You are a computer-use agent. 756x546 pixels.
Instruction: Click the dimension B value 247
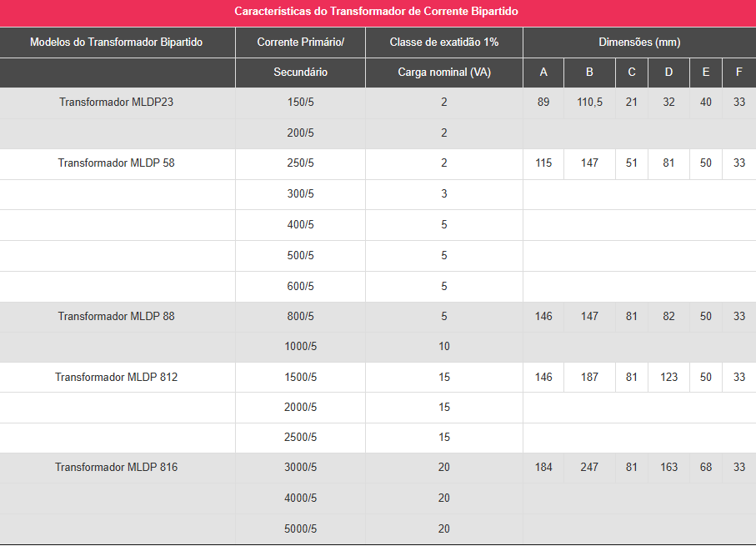tap(589, 468)
